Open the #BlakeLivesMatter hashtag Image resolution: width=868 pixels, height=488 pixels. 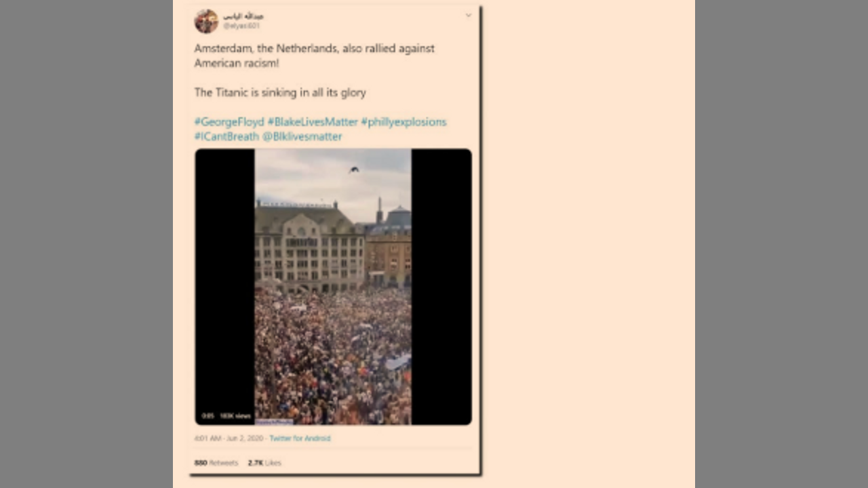pyautogui.click(x=313, y=122)
